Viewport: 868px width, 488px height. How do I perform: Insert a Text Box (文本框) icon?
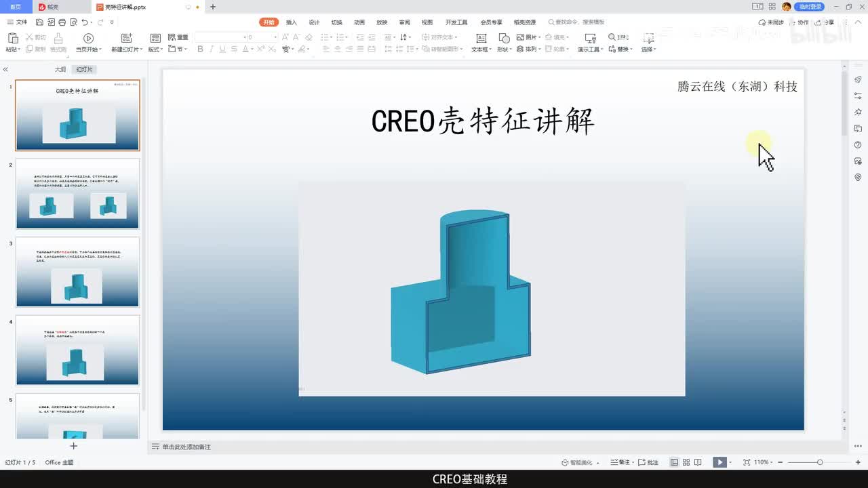[x=481, y=39]
